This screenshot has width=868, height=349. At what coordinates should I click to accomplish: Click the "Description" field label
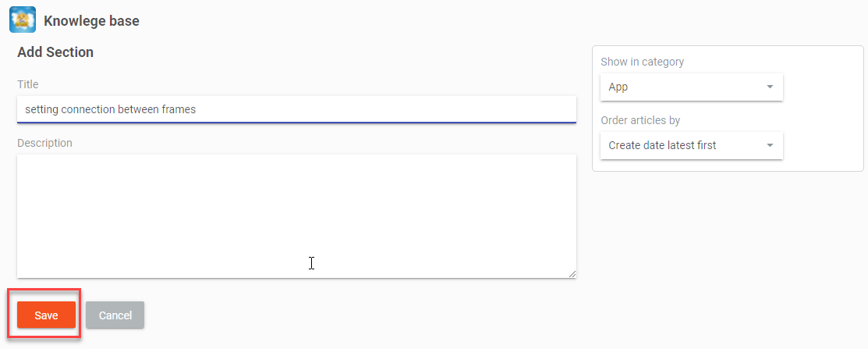(44, 143)
